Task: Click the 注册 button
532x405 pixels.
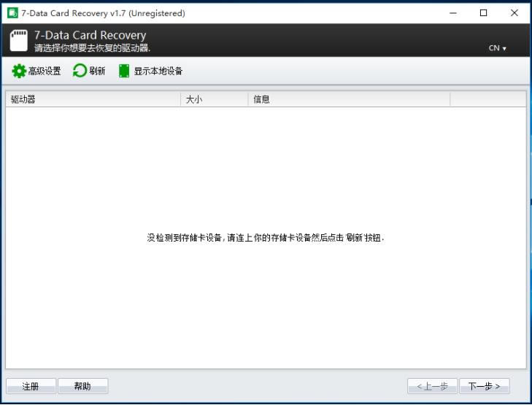Action: (31, 386)
